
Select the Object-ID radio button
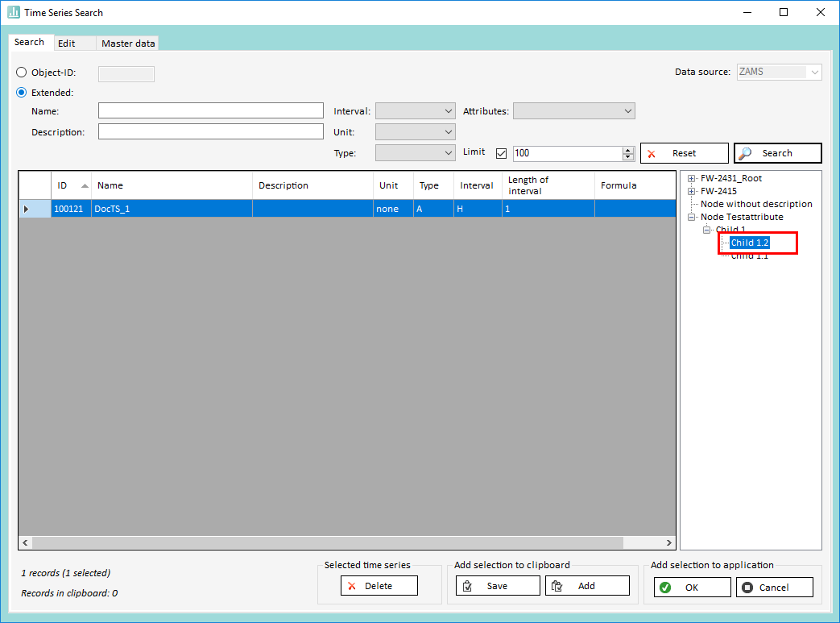tap(22, 73)
